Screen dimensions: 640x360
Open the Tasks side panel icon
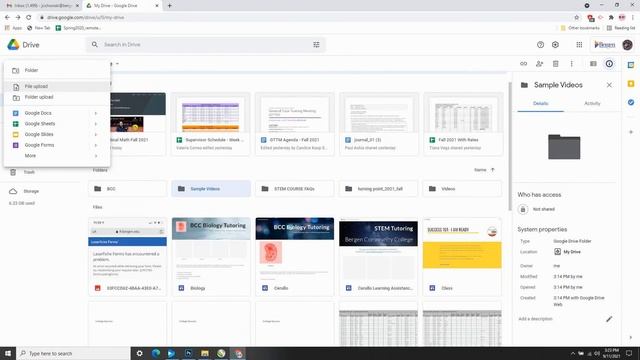point(631,102)
